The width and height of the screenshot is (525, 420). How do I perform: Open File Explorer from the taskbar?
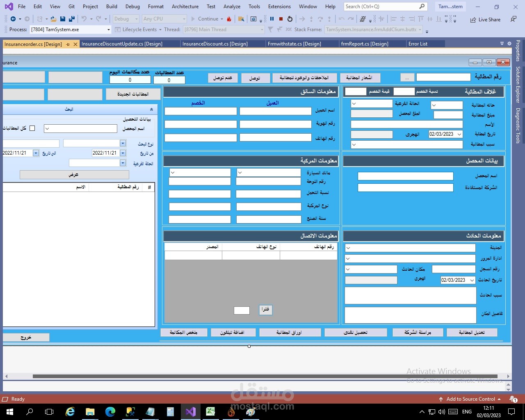pyautogui.click(x=90, y=411)
